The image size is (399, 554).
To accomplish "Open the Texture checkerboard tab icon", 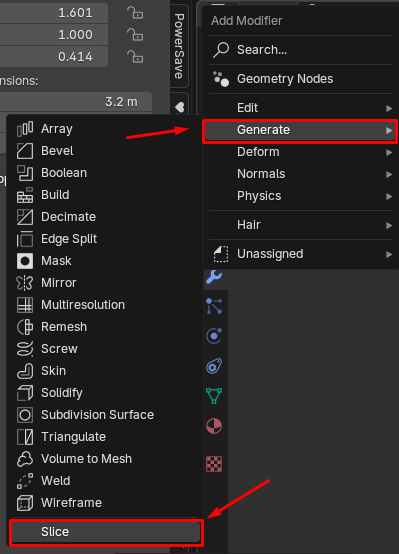I will point(214,464).
